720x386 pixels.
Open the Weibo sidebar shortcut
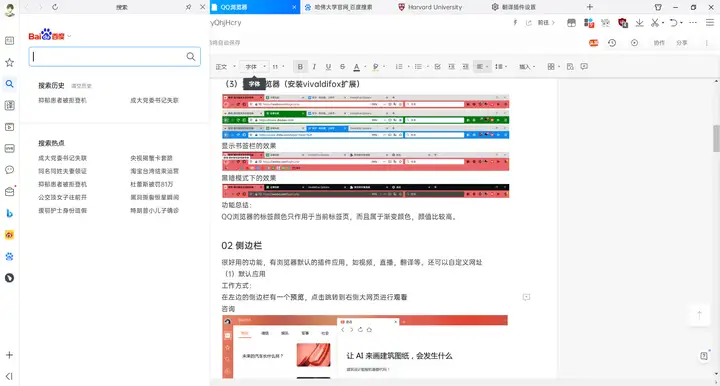click(9, 235)
